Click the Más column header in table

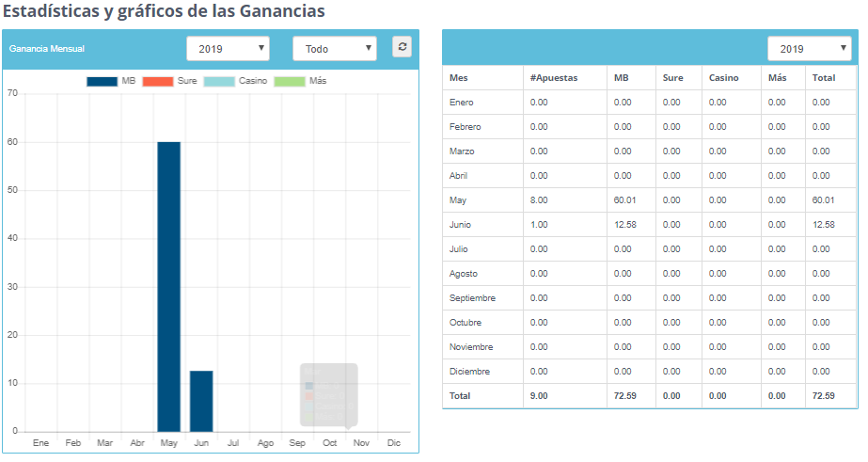[x=777, y=78]
